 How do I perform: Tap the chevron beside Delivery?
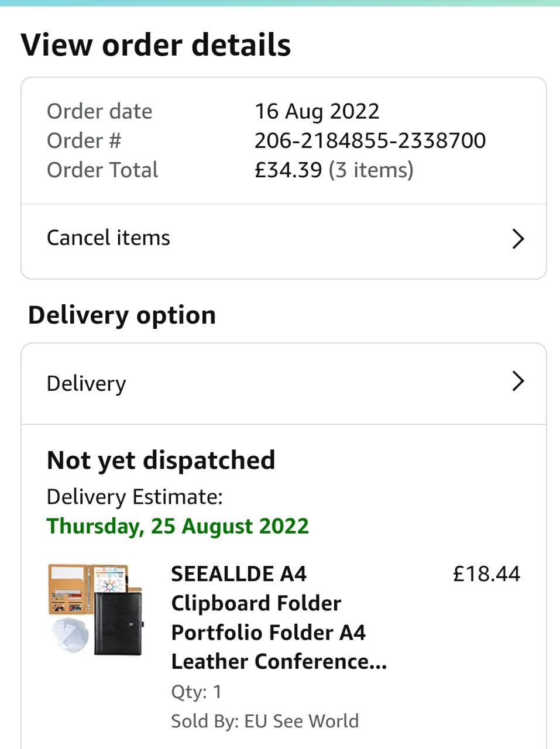(x=518, y=382)
